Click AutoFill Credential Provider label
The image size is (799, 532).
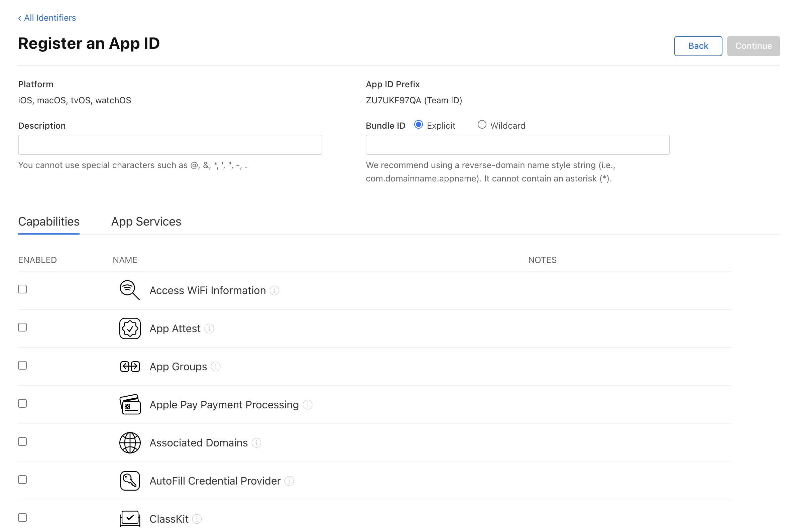click(x=215, y=481)
